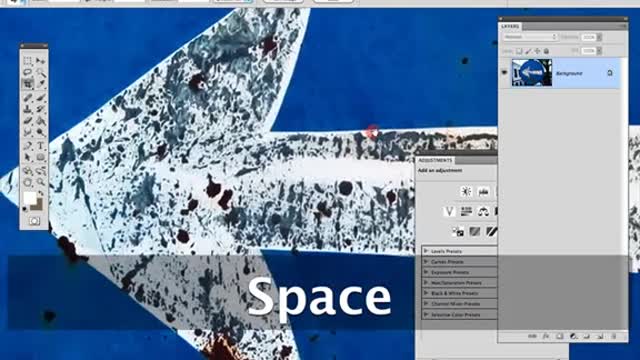Add a Posterize adjustment
The height and width of the screenshot is (360, 640).
pos(475,232)
